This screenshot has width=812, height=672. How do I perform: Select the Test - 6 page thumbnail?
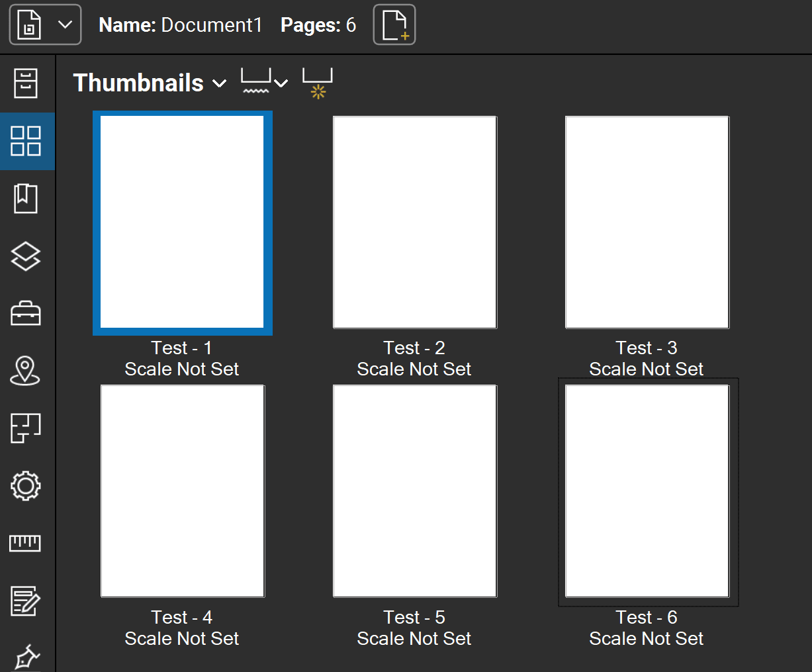647,491
